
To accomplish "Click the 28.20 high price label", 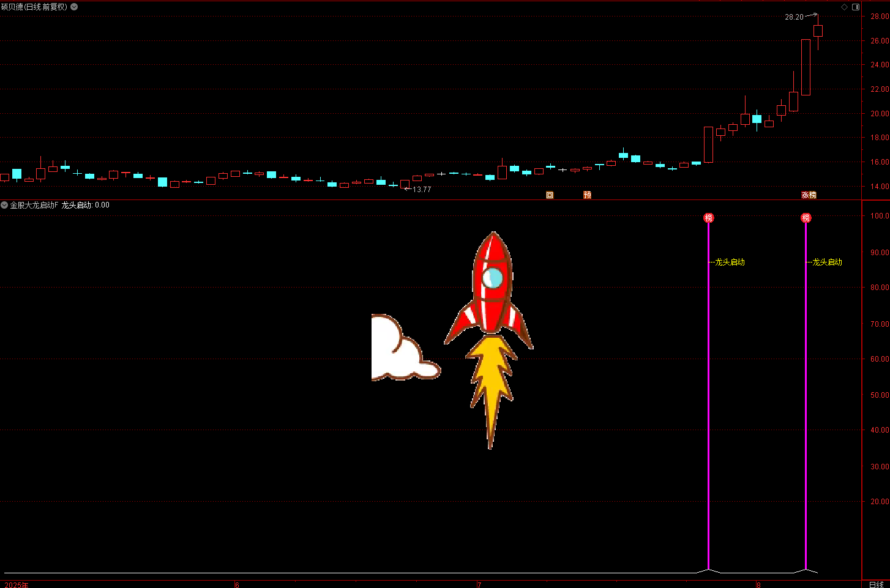I will click(x=794, y=17).
